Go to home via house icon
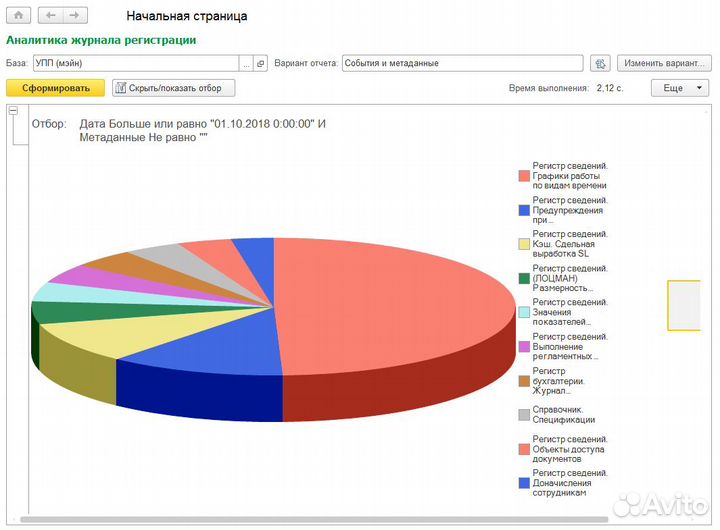 click(x=18, y=15)
